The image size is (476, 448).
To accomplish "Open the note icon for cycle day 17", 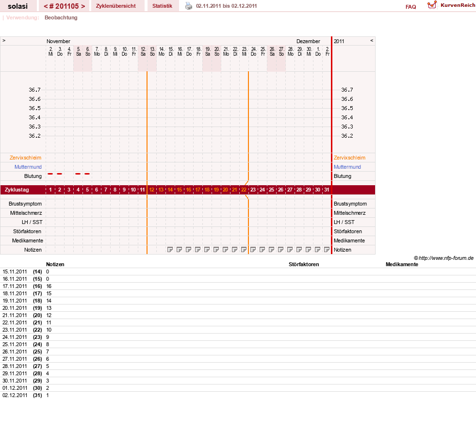I will tap(197, 250).
